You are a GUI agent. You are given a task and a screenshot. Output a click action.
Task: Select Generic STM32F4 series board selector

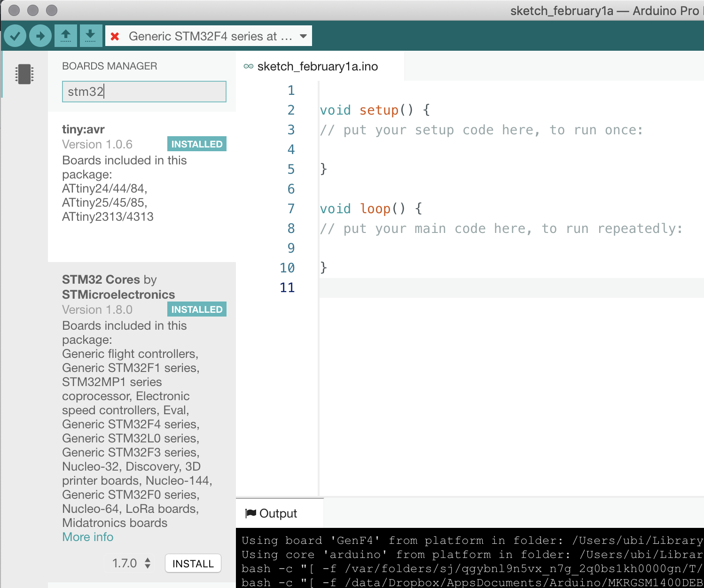click(x=209, y=36)
